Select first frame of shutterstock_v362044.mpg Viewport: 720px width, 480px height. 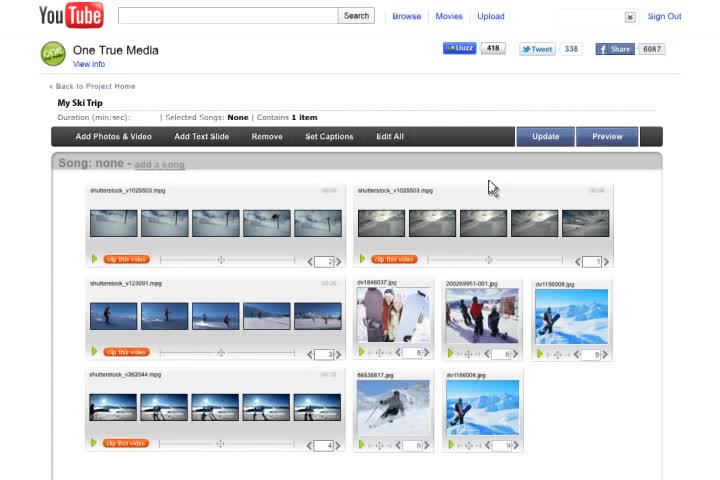click(x=113, y=407)
